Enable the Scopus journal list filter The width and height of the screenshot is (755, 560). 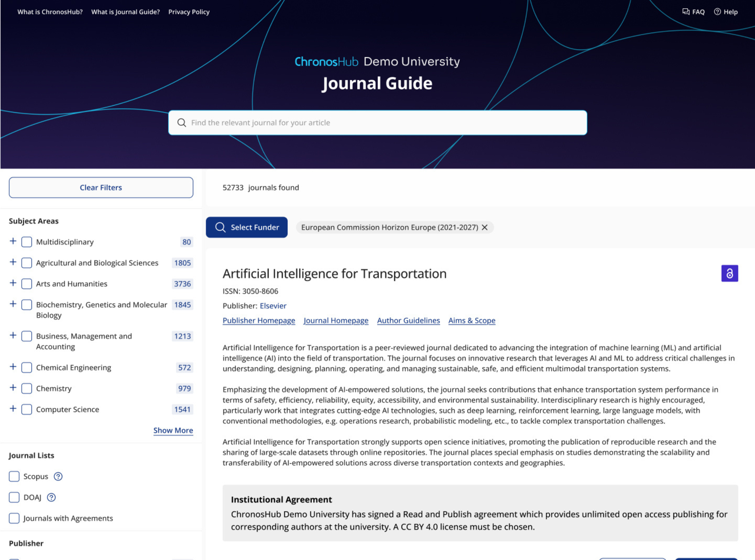14,477
